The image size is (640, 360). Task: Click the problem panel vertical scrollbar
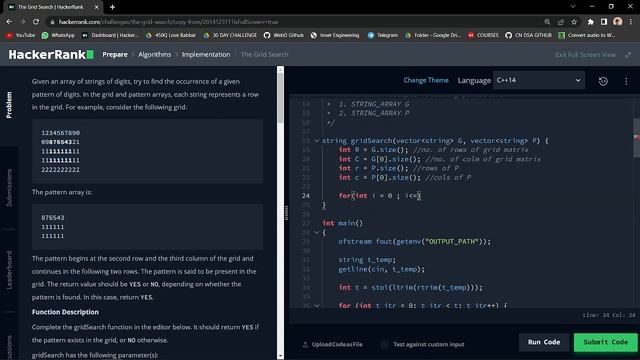point(280,98)
